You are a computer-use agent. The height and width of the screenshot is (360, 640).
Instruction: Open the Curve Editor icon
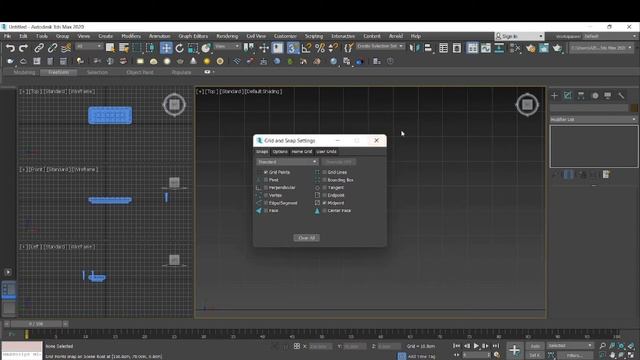pos(486,48)
